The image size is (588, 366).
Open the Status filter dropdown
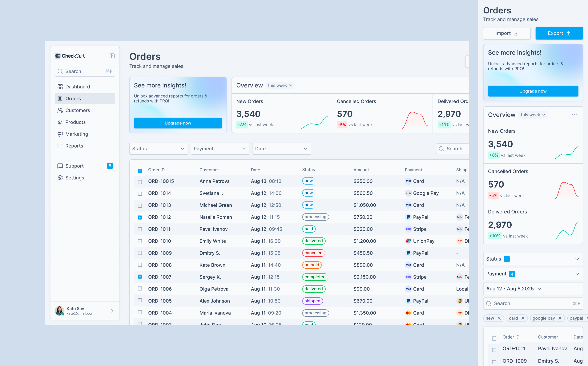pyautogui.click(x=158, y=148)
